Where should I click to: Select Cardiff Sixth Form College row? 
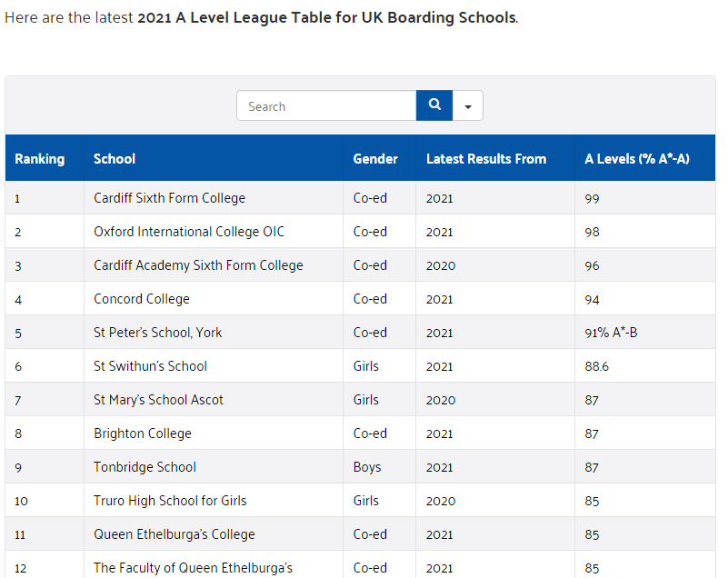pyautogui.click(x=169, y=198)
